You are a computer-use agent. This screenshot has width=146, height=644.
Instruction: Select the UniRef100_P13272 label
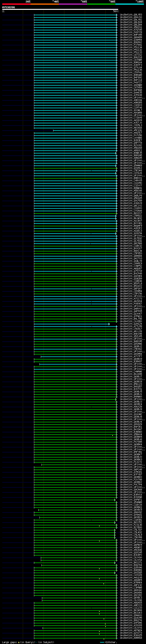131,462
